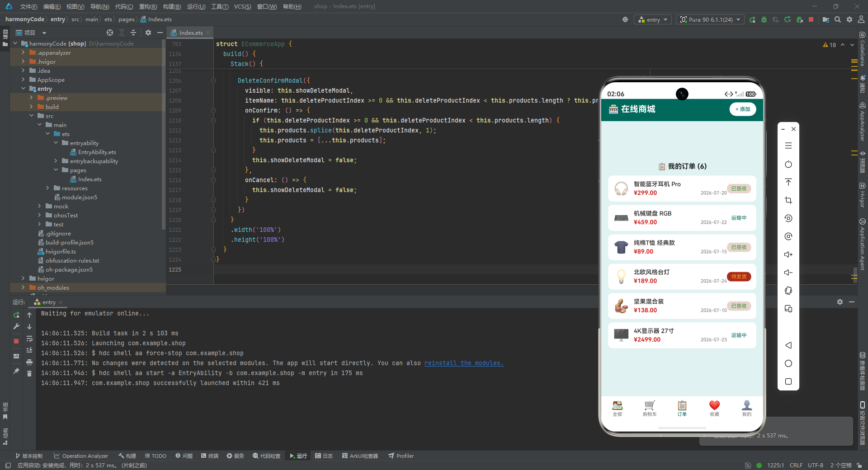This screenshot has height=470, width=868.
Task: Rotate emulator screen right icon
Action: tap(788, 236)
